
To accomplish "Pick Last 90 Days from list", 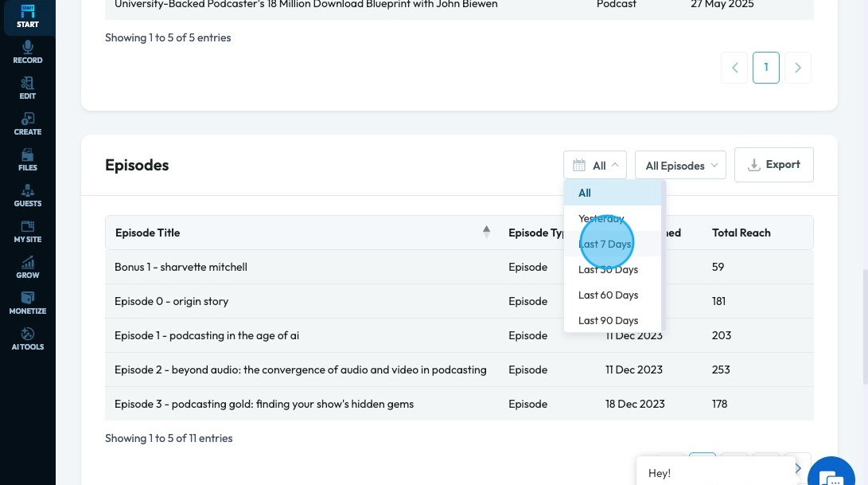I will pos(608,321).
